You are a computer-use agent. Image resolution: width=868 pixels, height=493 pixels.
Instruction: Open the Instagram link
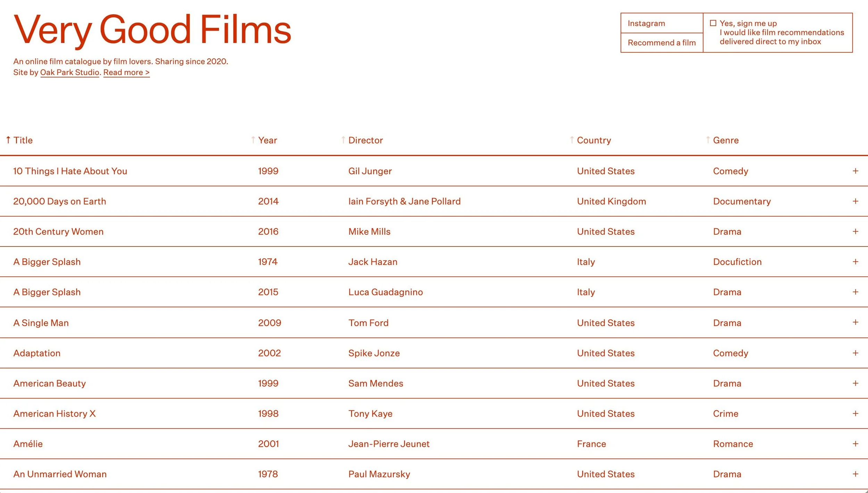[x=646, y=23]
